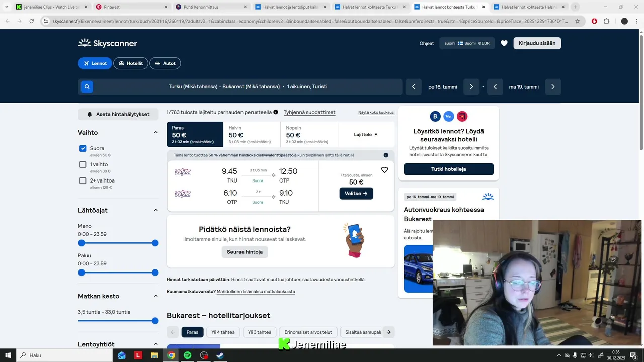Reload the page

click(x=32, y=21)
